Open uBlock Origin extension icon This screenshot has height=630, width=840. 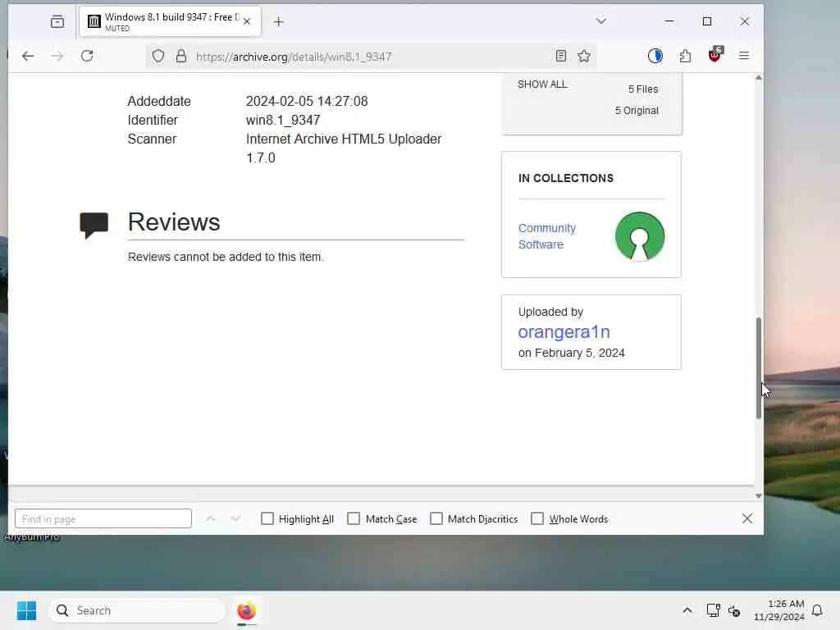(x=715, y=55)
